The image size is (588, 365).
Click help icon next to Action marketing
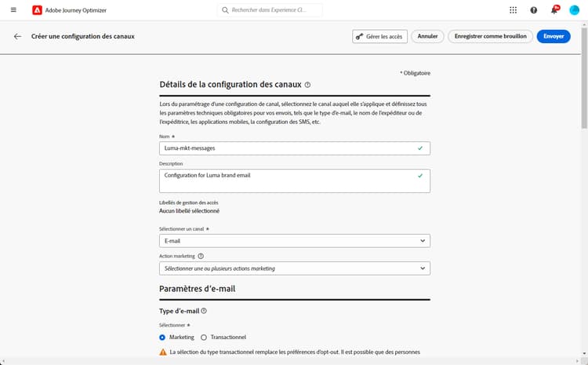click(x=201, y=256)
